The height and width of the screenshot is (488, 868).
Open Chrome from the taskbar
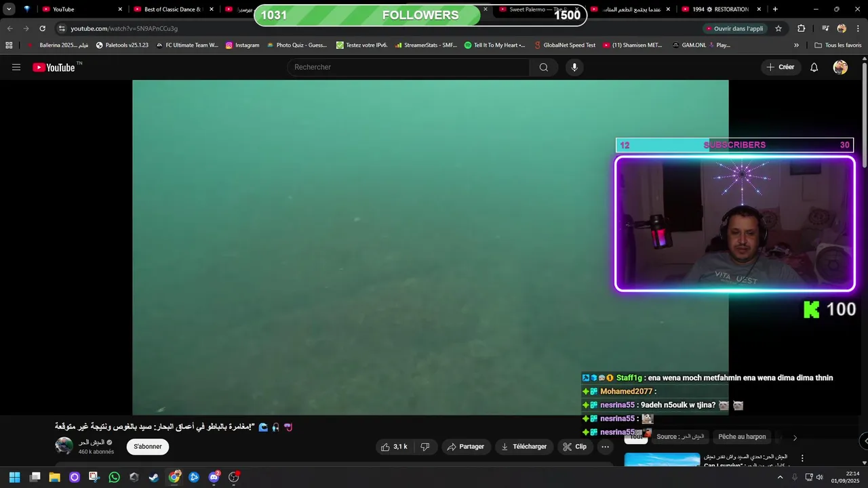[x=174, y=477]
